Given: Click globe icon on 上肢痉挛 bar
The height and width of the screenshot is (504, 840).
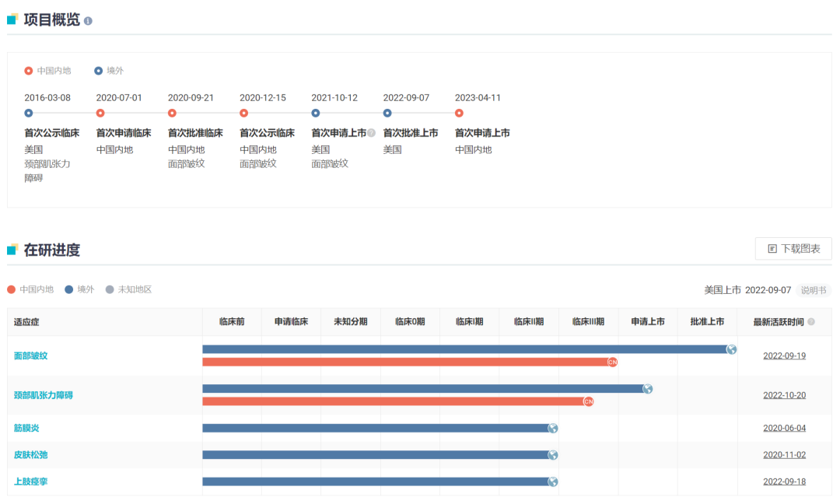Looking at the screenshot, I should pyautogui.click(x=552, y=481).
